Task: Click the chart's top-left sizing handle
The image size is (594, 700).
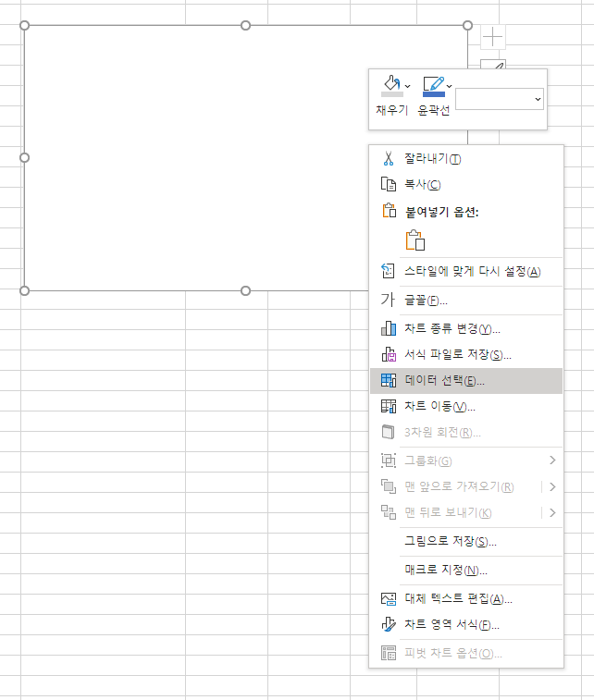Action: click(x=25, y=26)
